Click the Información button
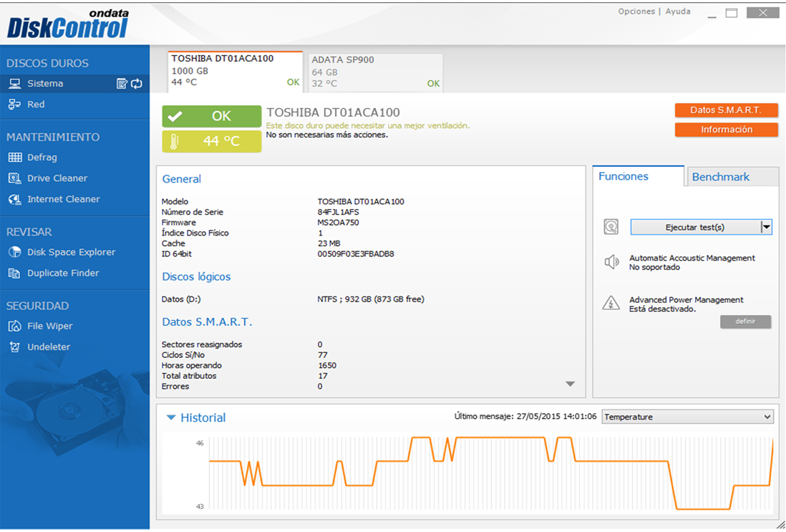Image resolution: width=786 pixels, height=532 pixels. [727, 130]
